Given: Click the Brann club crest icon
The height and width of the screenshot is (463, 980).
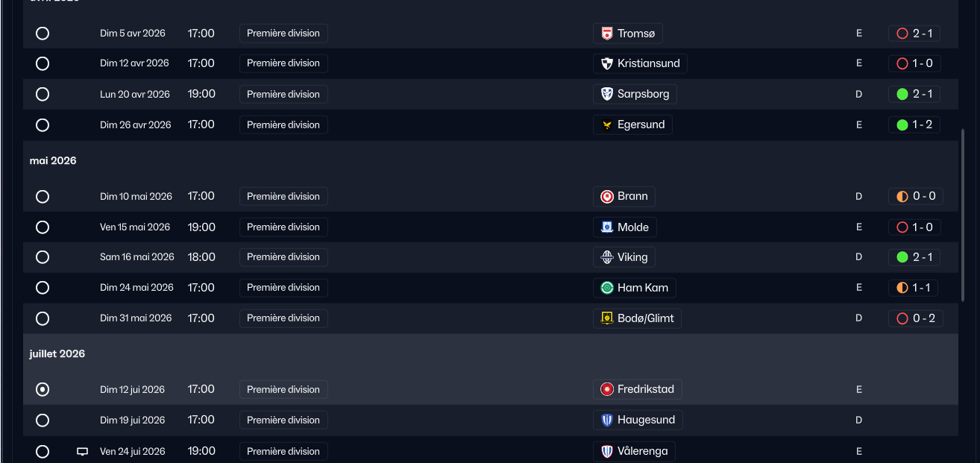Looking at the screenshot, I should click(x=607, y=197).
